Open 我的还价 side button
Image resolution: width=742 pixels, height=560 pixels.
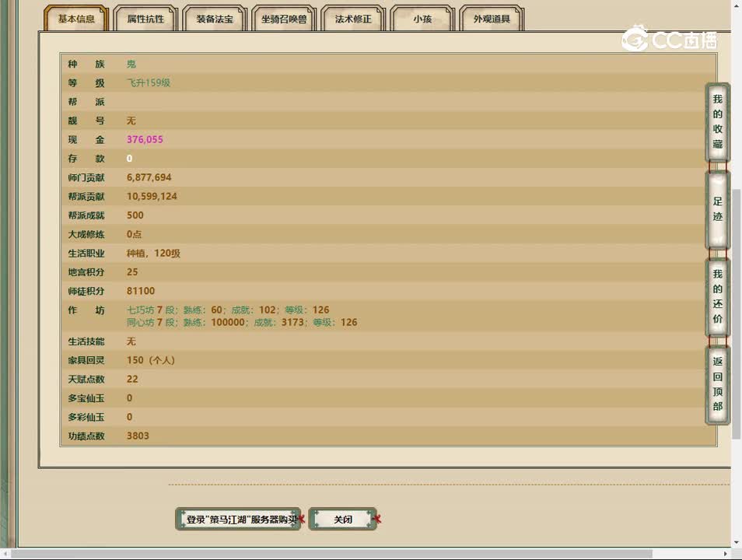click(x=717, y=296)
